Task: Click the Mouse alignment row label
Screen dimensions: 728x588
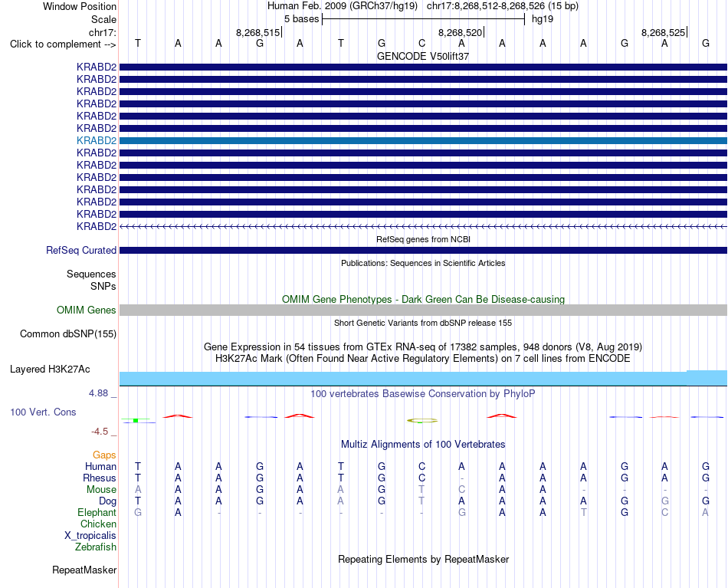Action: pos(102,490)
